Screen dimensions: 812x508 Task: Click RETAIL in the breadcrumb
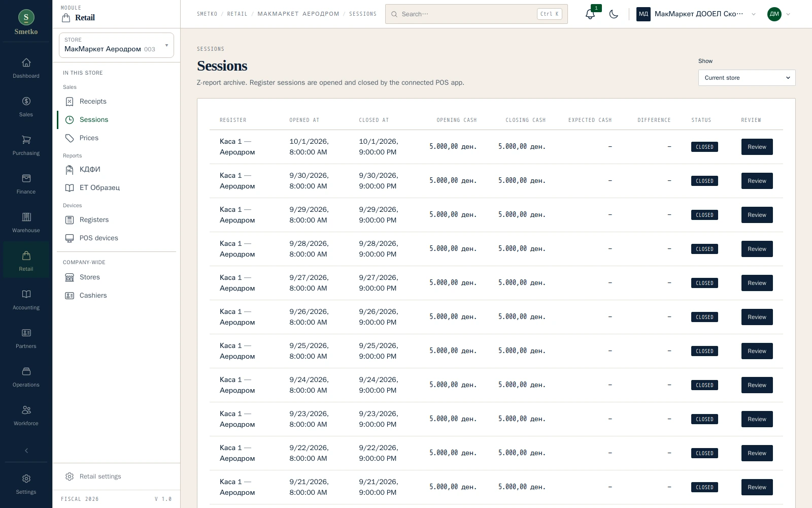click(x=237, y=14)
